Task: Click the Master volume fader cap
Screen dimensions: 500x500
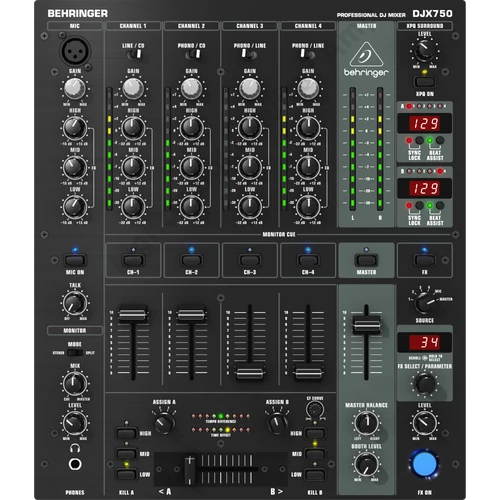Action: pyautogui.click(x=366, y=325)
